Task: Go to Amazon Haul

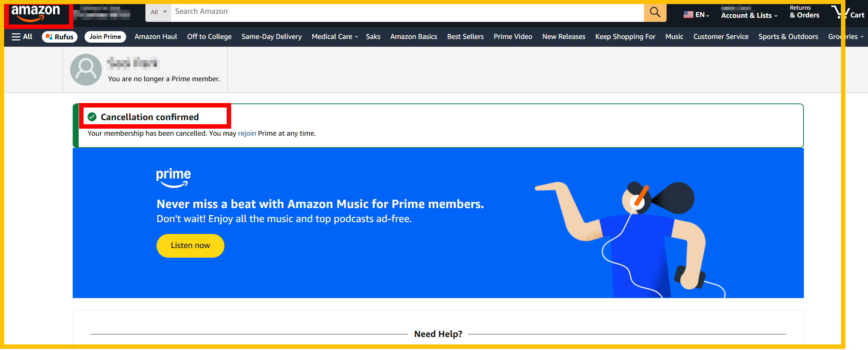Action: point(156,37)
